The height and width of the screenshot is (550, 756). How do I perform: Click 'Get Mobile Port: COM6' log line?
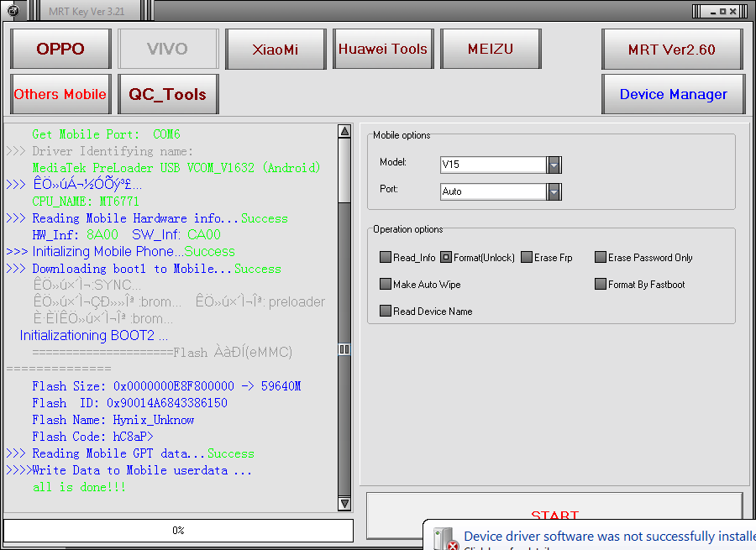(106, 134)
